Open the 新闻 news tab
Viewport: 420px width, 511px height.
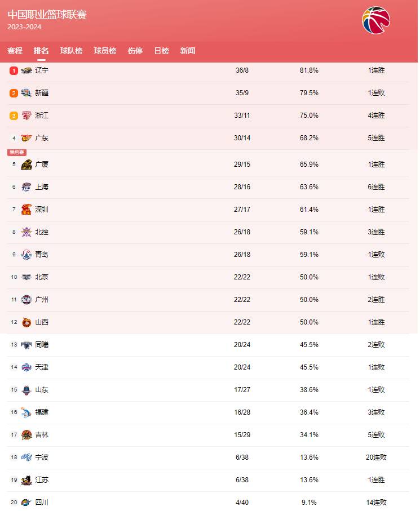click(x=188, y=51)
